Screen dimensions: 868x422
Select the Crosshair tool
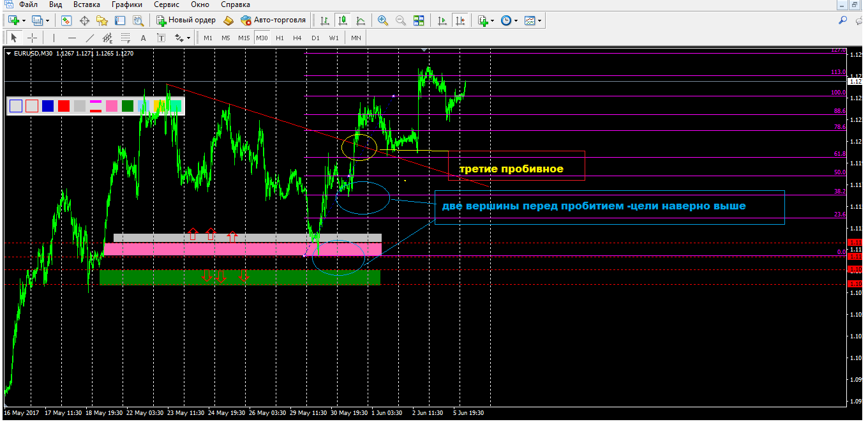(x=31, y=38)
